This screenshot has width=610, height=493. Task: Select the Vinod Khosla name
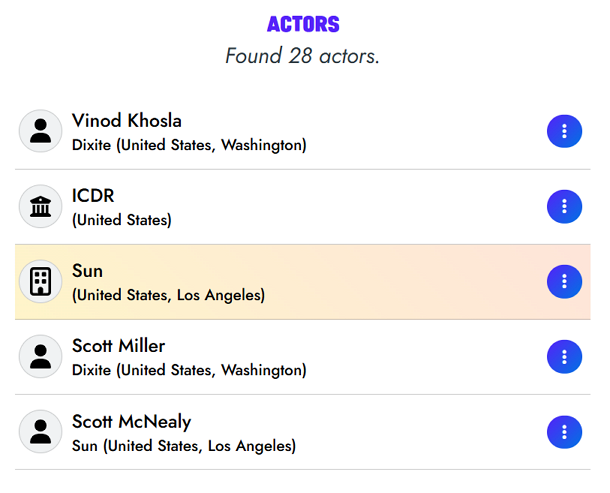tap(126, 121)
